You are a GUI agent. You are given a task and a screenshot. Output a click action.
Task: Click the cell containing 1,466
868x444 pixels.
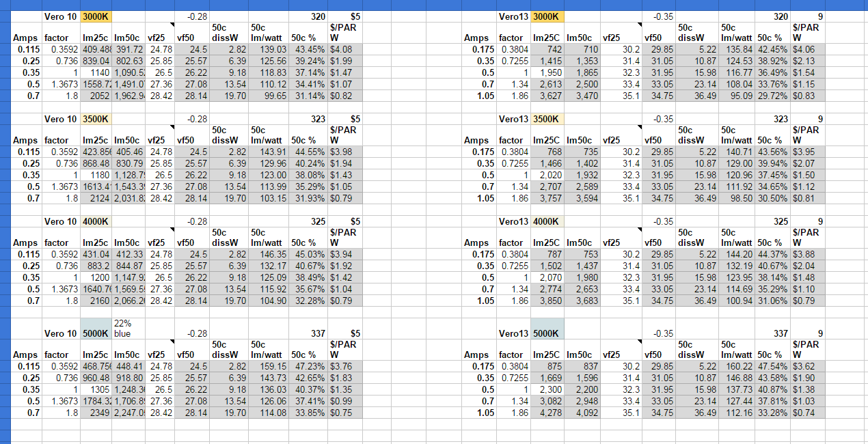pos(548,163)
